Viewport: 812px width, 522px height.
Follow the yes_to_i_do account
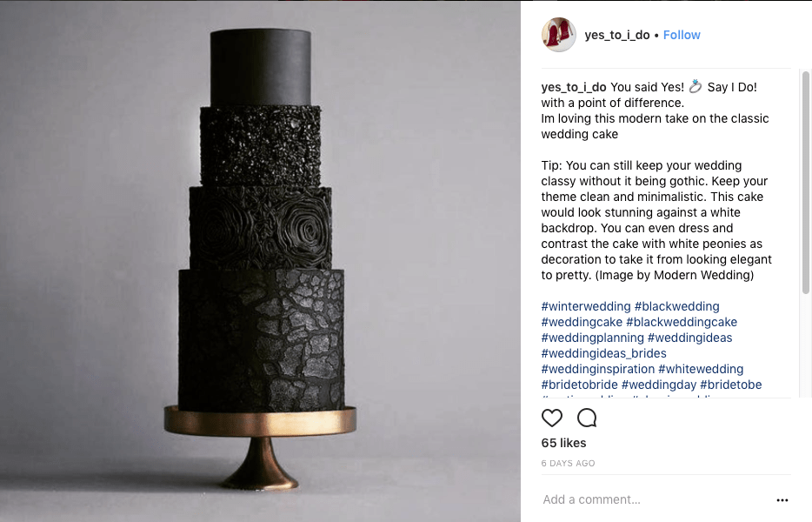click(x=682, y=35)
